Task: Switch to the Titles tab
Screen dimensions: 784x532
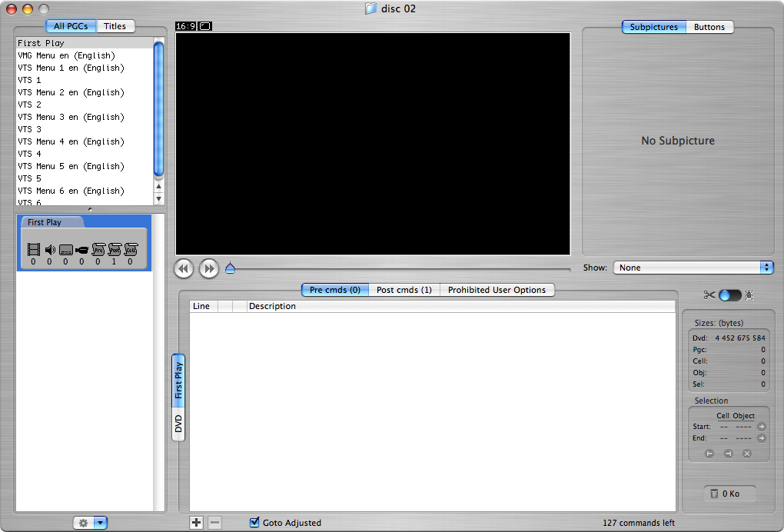Action: click(x=115, y=26)
